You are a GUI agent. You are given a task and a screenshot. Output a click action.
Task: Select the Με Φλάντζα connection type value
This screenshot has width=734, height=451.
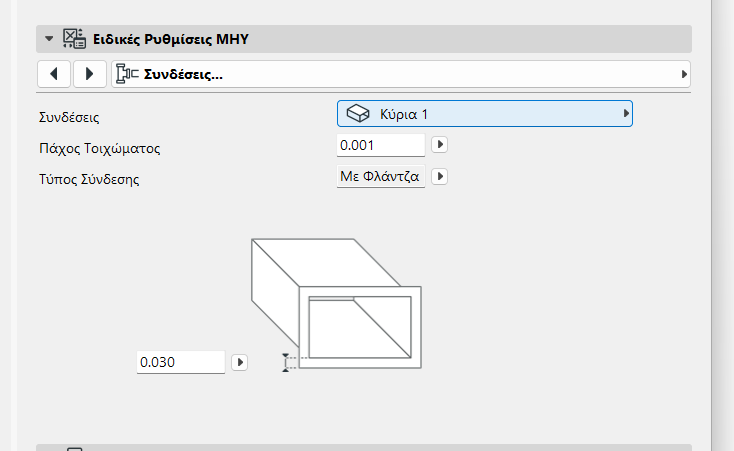(381, 177)
